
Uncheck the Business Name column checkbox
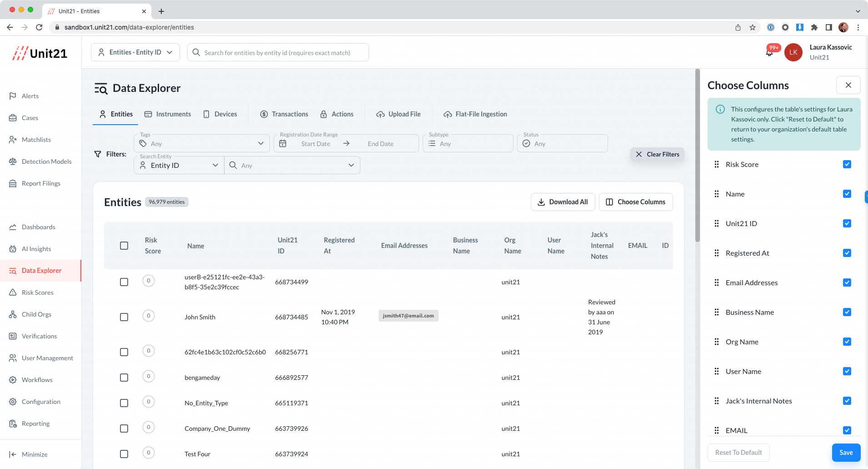tap(847, 312)
